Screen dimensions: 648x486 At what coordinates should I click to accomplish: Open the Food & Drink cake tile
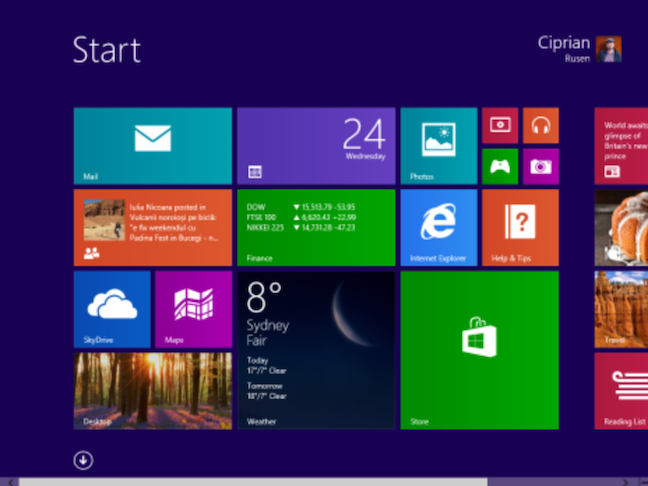coord(621,228)
